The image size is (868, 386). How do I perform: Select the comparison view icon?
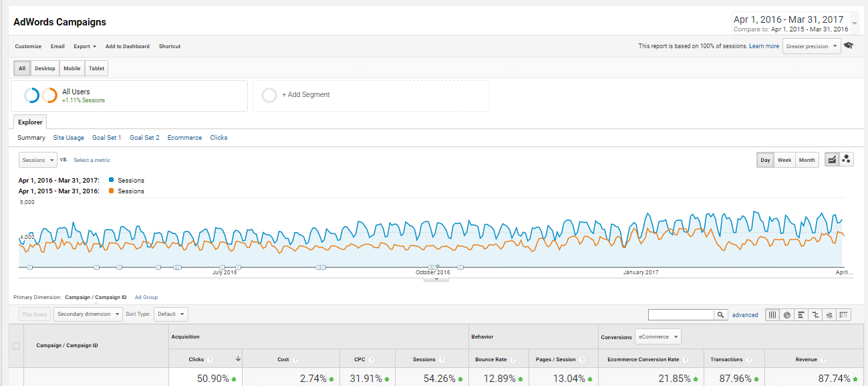815,314
